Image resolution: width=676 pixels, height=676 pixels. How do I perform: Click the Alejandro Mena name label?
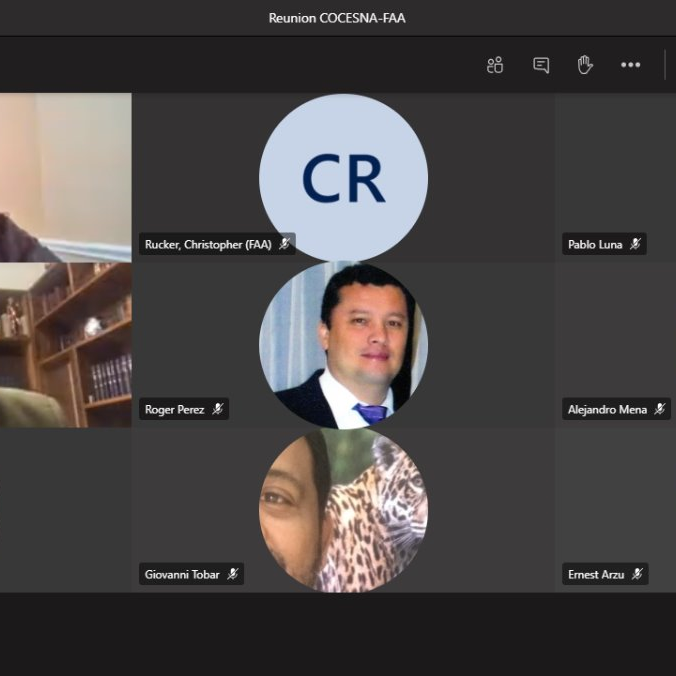(x=607, y=409)
